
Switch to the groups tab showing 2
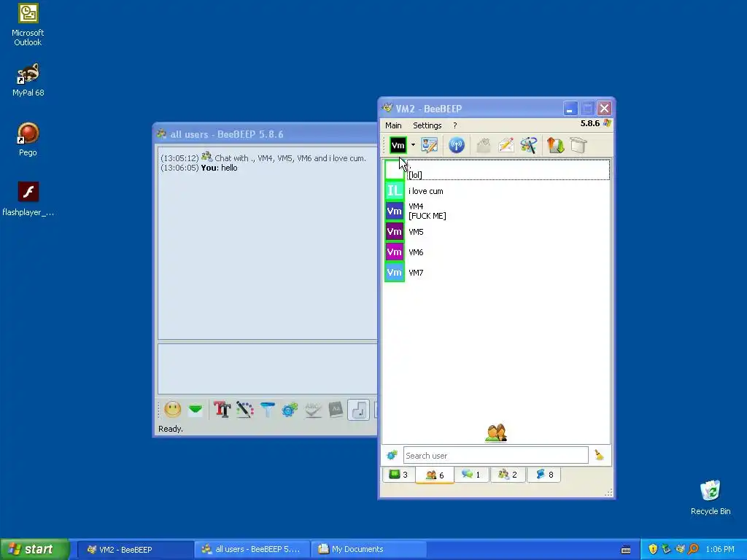click(508, 474)
